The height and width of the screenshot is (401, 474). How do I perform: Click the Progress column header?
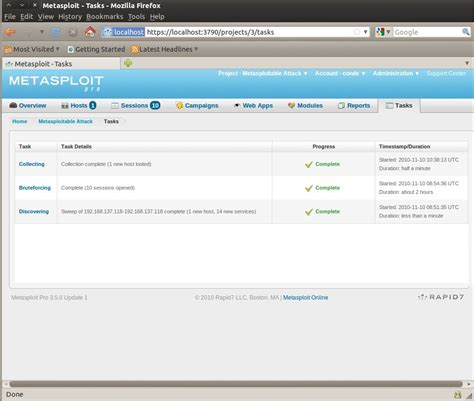[324, 146]
